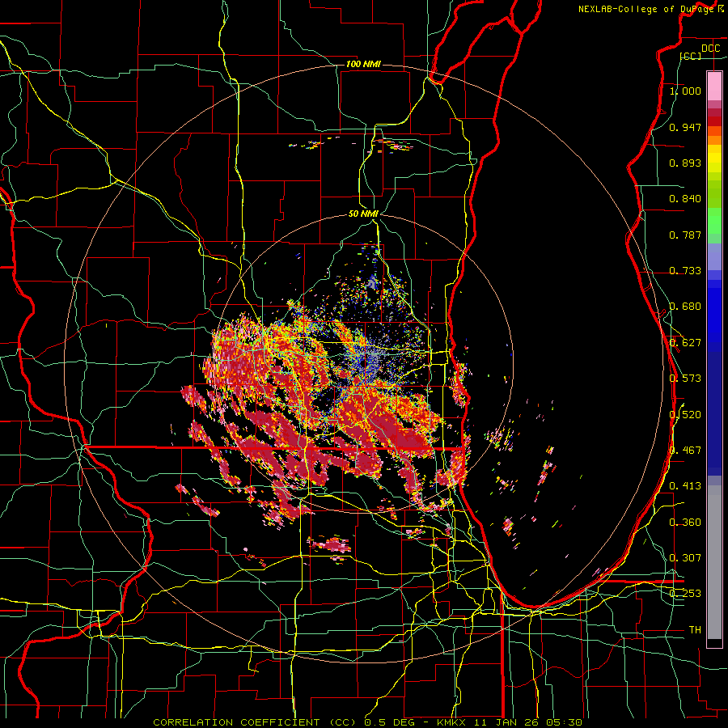Click the 0.467 legend value
Image resolution: width=728 pixels, height=728 pixels.
685,451
